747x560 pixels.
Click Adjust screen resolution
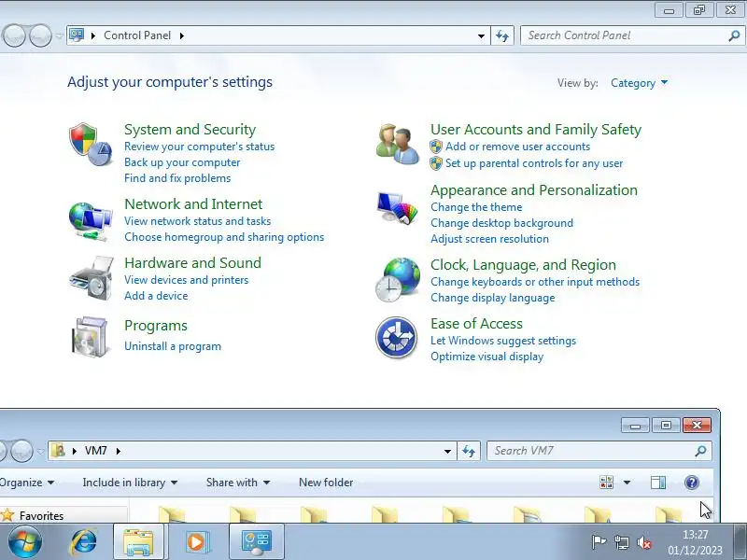[x=489, y=239]
